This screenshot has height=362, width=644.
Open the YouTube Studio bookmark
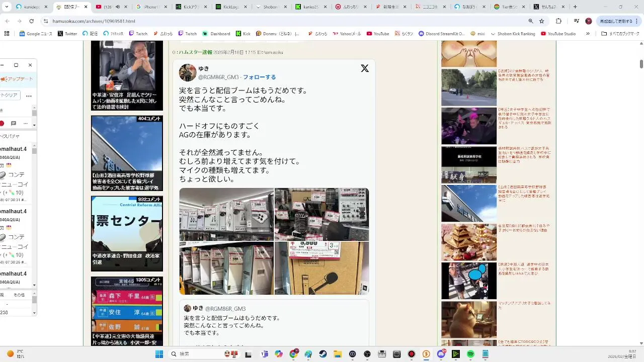click(x=558, y=34)
